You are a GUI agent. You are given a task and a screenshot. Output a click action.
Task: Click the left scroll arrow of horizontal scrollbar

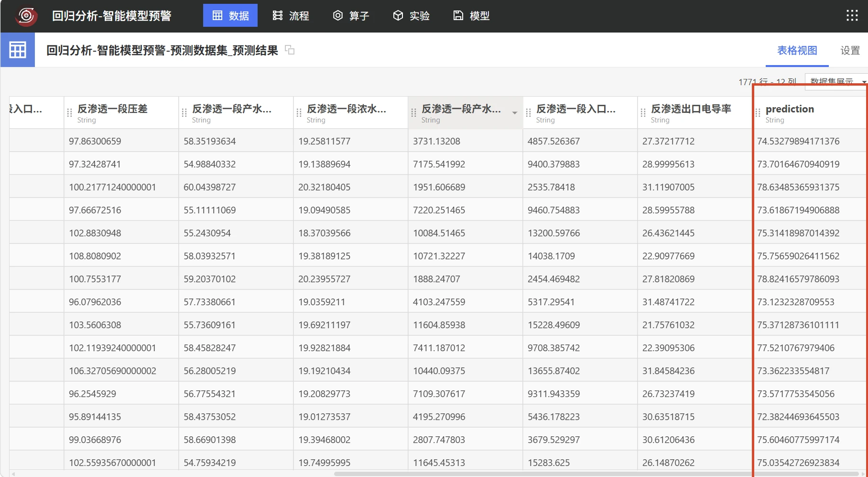tap(13, 474)
